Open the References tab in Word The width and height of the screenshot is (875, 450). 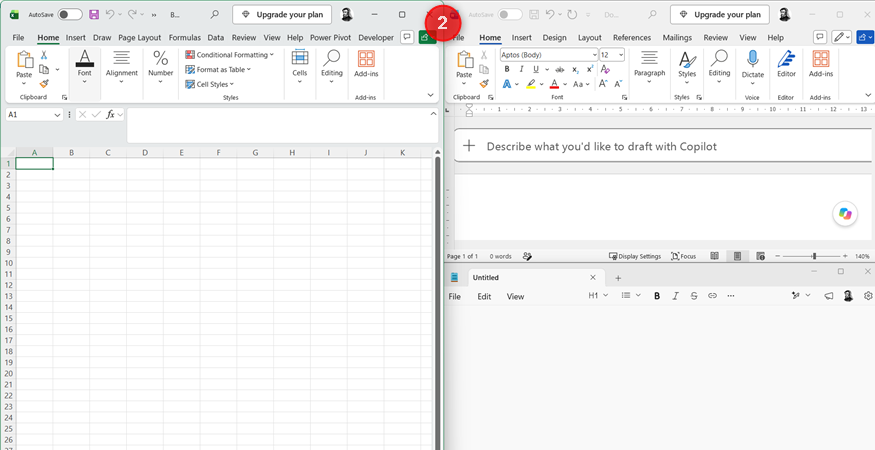click(632, 38)
